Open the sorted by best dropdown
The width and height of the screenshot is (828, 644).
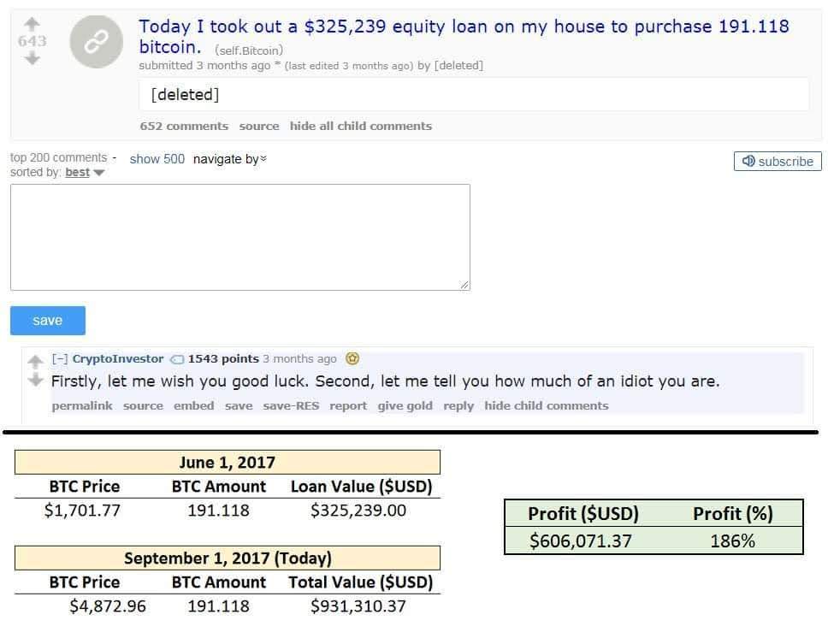(x=85, y=173)
